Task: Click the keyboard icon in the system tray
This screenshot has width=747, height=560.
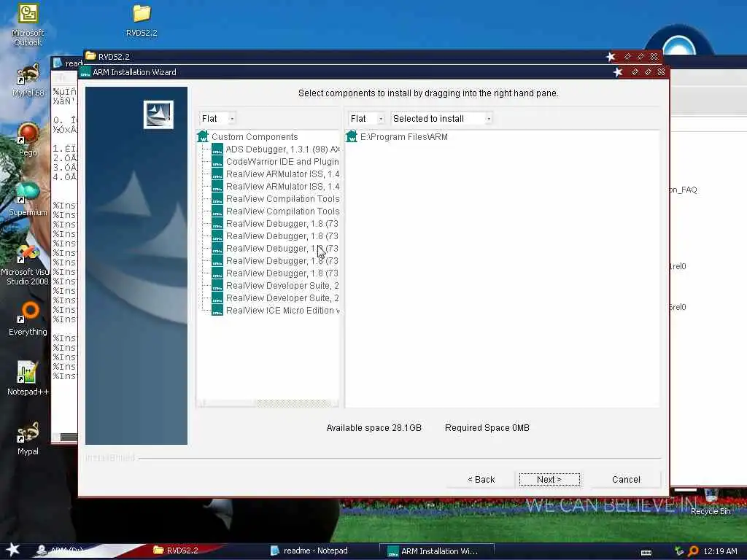Action: click(x=646, y=553)
